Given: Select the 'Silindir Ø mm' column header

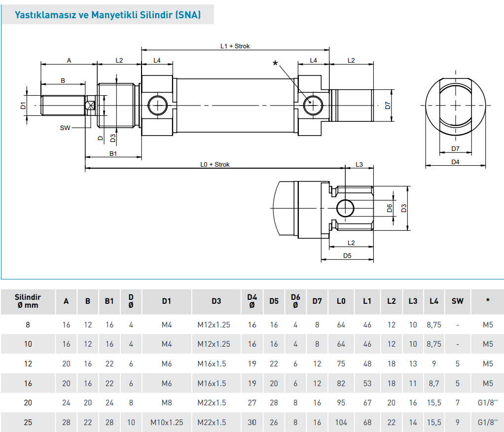Looking at the screenshot, I should tap(28, 301).
